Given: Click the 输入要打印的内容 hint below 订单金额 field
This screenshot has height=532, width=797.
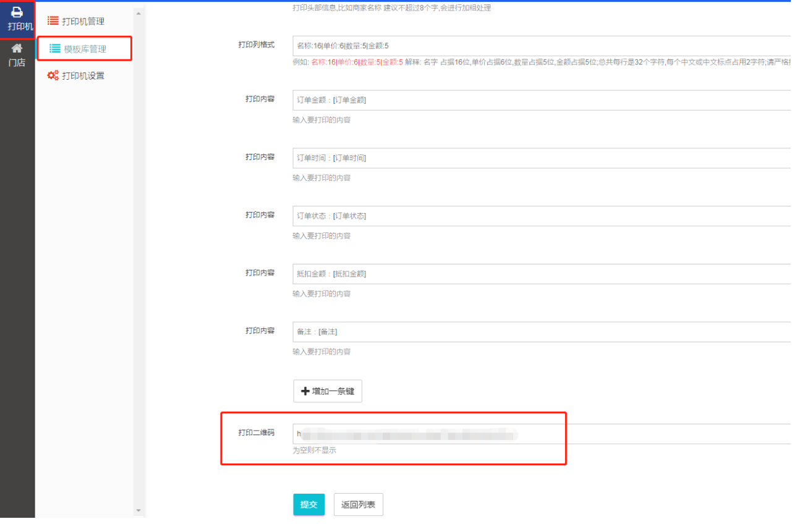Looking at the screenshot, I should pos(322,120).
